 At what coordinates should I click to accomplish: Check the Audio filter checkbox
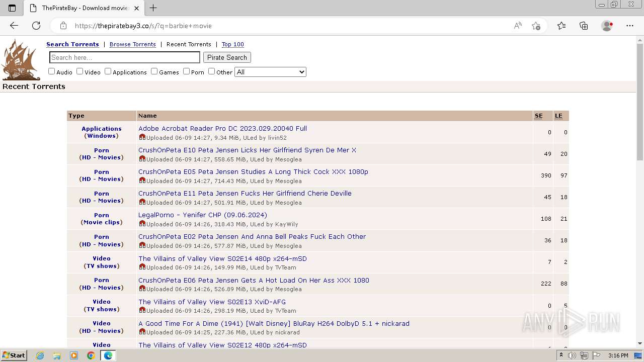click(x=51, y=71)
